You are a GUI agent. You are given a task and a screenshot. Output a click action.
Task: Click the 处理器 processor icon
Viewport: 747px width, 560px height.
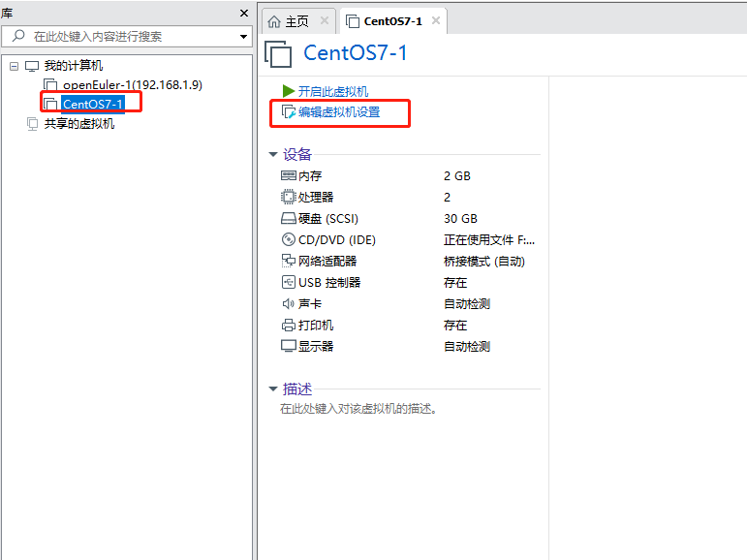point(288,197)
